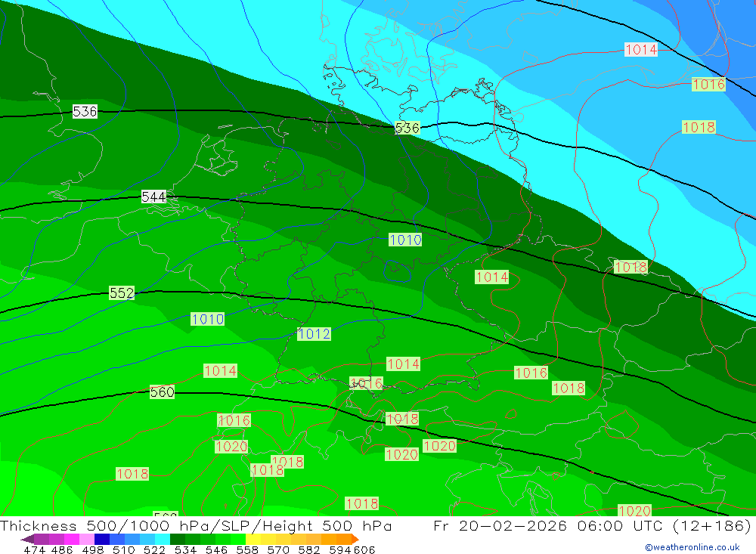Select the darkest green legend swatch

click(178, 539)
